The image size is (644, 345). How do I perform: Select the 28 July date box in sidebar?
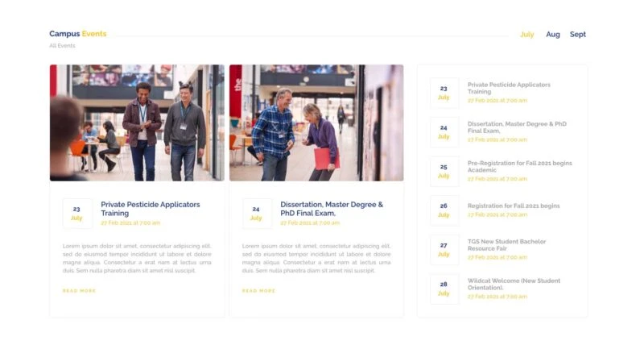pyautogui.click(x=444, y=289)
